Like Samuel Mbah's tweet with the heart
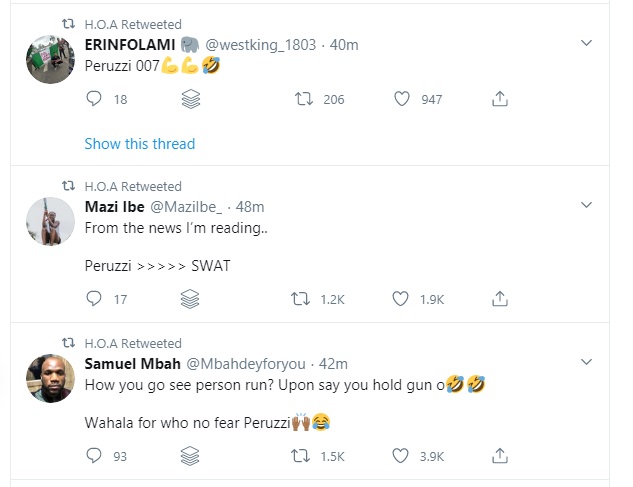 [x=401, y=455]
